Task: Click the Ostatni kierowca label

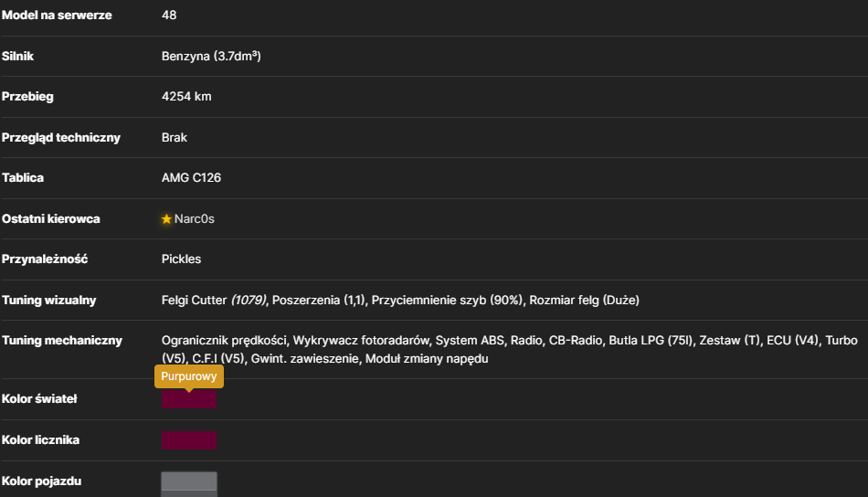Action: tap(51, 218)
